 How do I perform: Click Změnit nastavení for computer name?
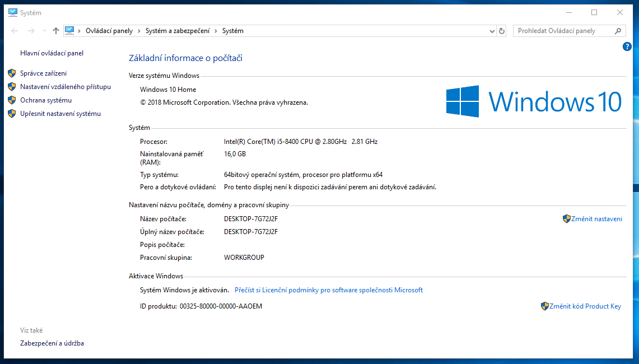point(596,219)
